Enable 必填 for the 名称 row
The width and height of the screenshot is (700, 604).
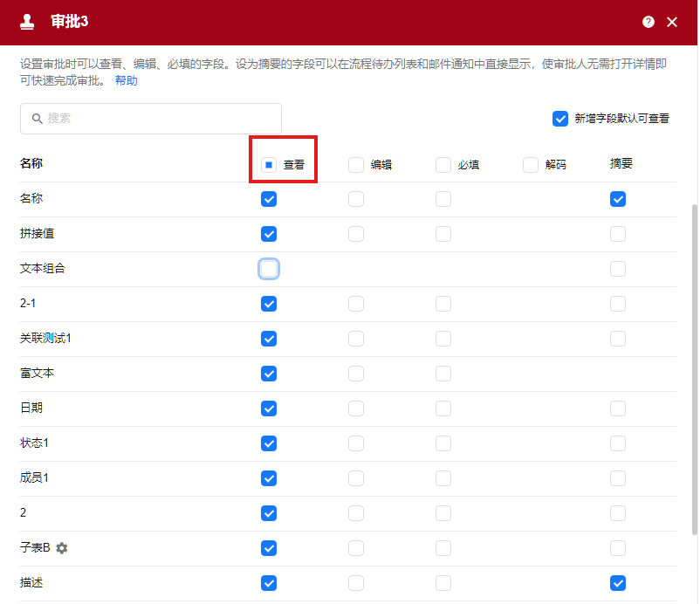point(443,199)
